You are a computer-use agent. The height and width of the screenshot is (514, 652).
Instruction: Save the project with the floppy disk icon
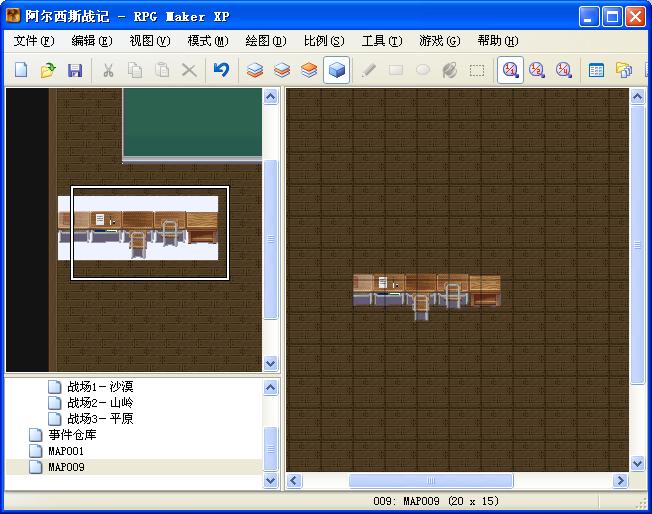[x=75, y=70]
